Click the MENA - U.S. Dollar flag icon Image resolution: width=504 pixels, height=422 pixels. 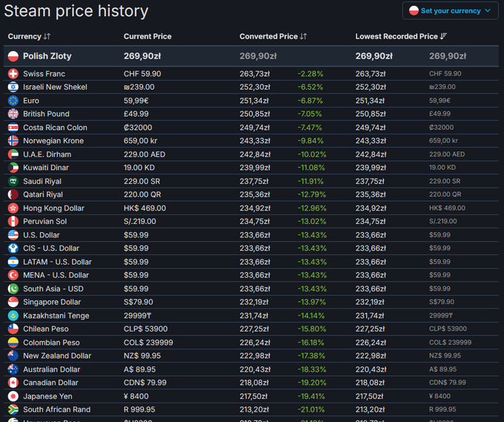[13, 275]
